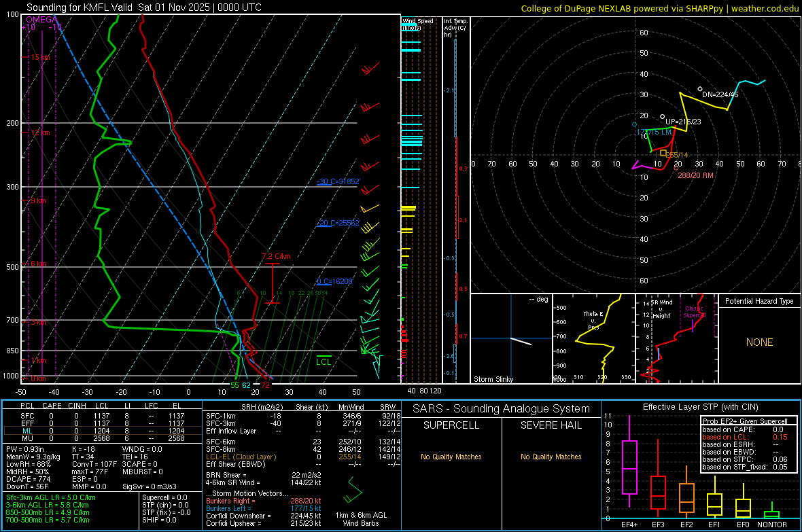This screenshot has height=532, width=802.
Task: Select the magenta OMEGA label
Action: coord(42,20)
